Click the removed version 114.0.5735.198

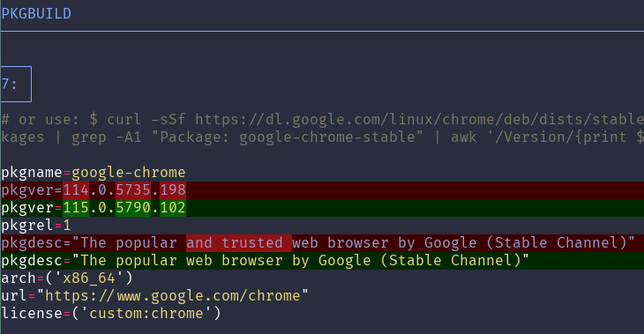[124, 190]
